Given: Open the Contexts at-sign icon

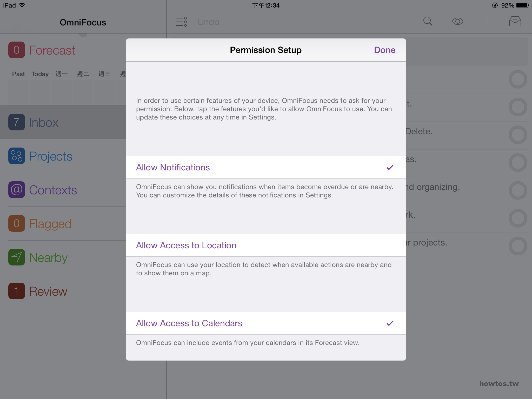Looking at the screenshot, I should (x=17, y=190).
